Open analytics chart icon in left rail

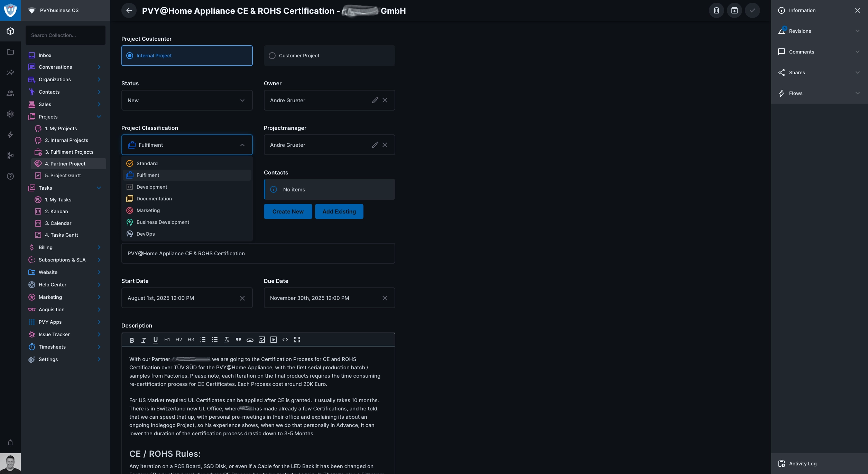coord(10,73)
